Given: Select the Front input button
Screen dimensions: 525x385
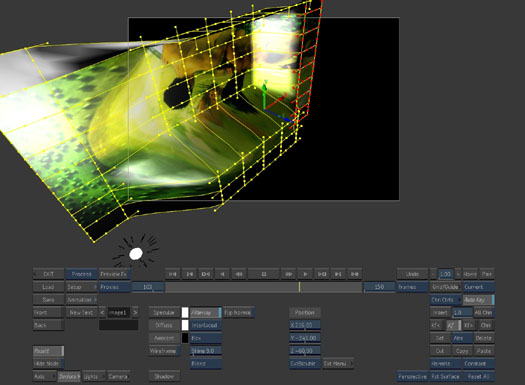Looking at the screenshot, I should (x=48, y=313).
